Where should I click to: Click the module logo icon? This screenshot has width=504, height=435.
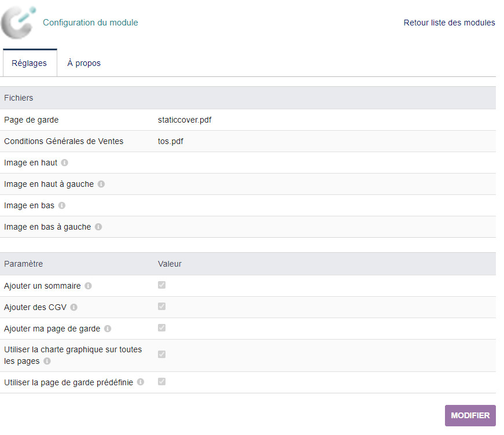click(19, 22)
